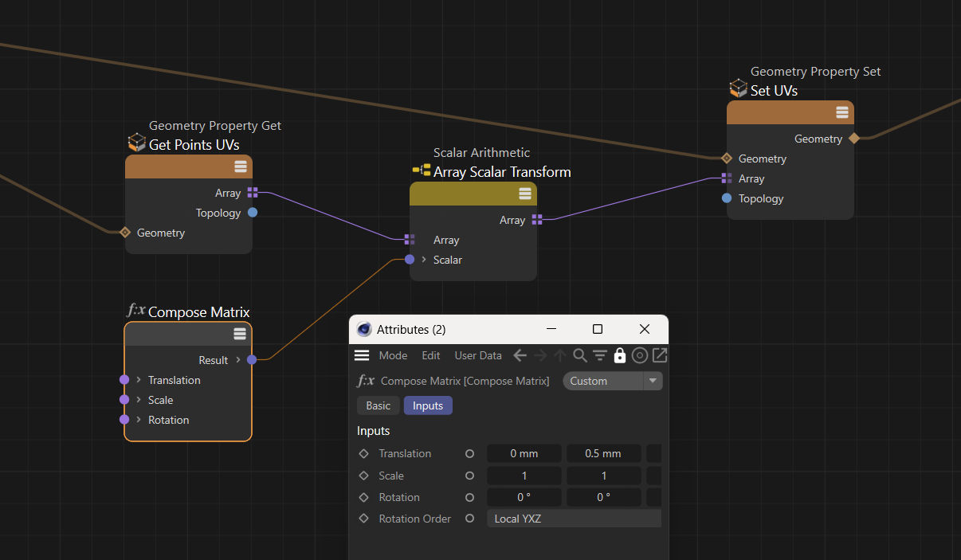Click Array Scalar Transform node menu icon
Screen dimensions: 961x560
pos(524,194)
